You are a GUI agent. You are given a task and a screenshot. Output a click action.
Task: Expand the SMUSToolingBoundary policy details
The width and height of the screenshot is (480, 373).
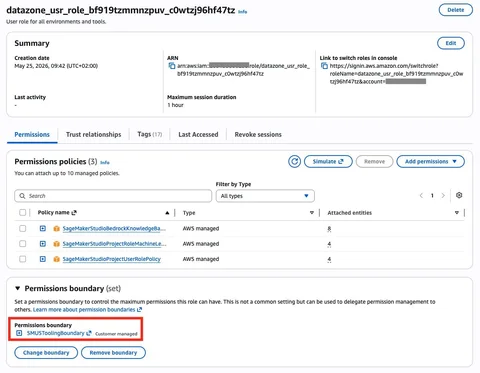(x=19, y=333)
